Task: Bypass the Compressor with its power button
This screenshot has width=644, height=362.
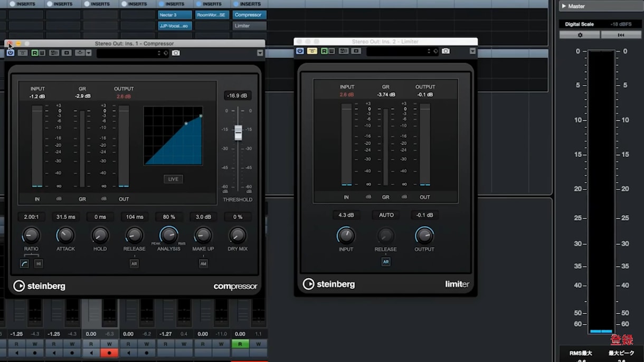Action: tap(11, 53)
